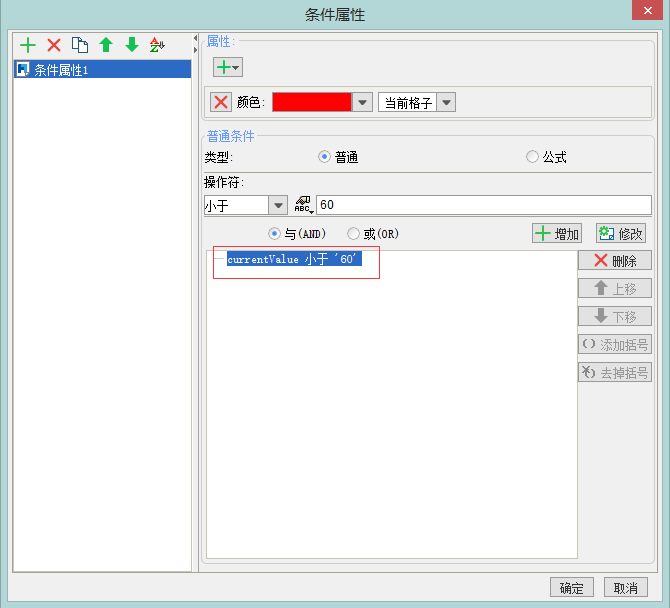Image resolution: width=670 pixels, height=608 pixels.
Task: Click the ABC value type icon
Action: pyautogui.click(x=303, y=205)
